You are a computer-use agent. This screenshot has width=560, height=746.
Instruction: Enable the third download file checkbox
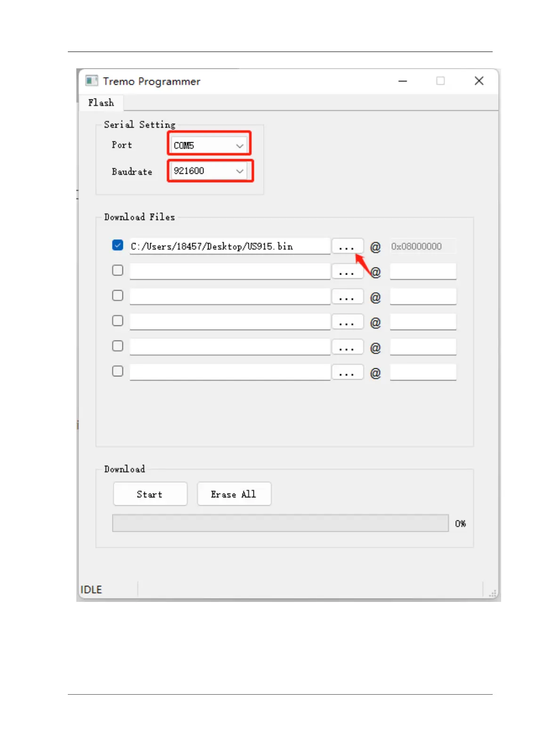coord(118,296)
